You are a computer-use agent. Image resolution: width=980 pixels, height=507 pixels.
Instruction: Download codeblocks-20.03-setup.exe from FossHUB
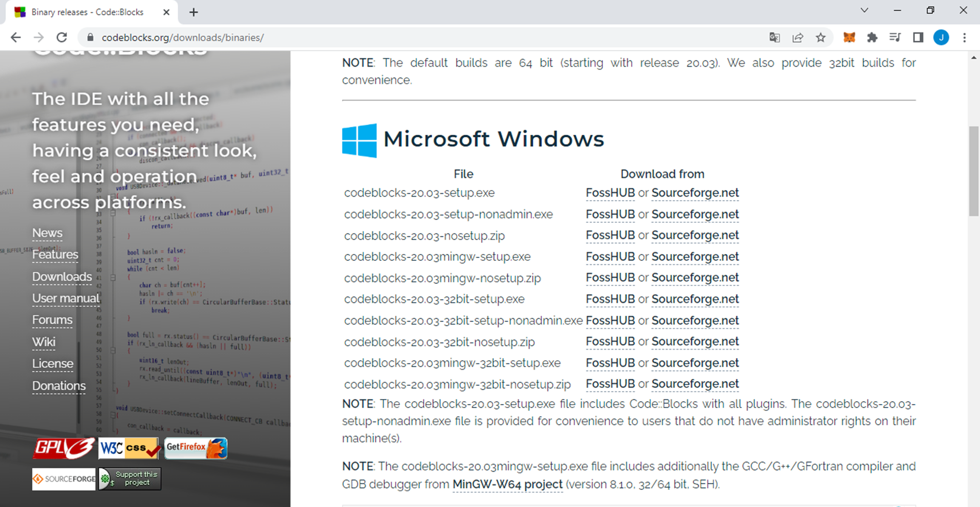coord(611,193)
